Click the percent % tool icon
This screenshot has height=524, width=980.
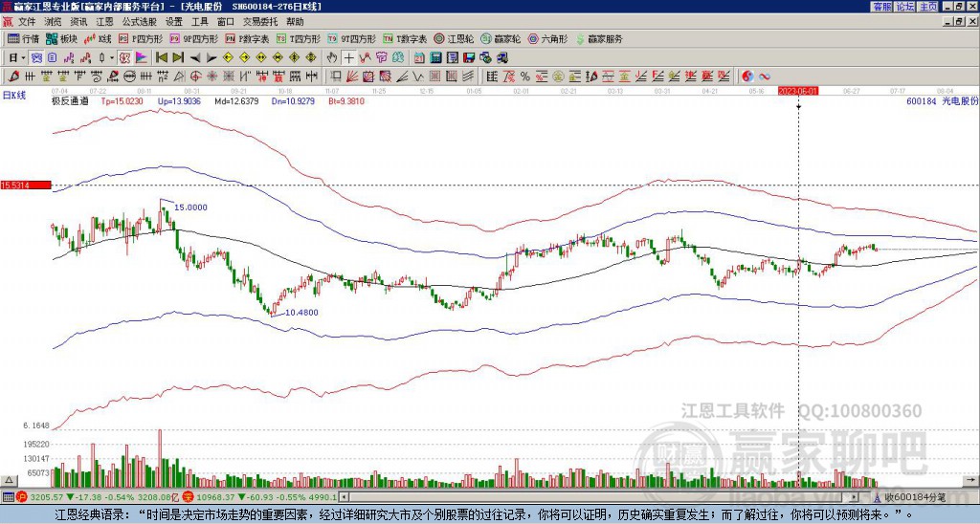click(525, 76)
